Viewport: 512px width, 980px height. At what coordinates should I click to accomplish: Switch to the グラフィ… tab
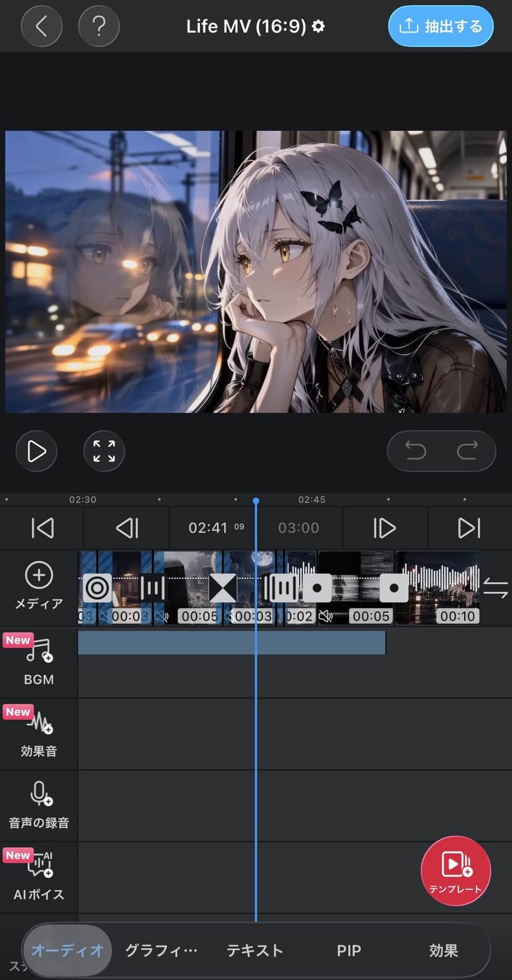coord(161,950)
